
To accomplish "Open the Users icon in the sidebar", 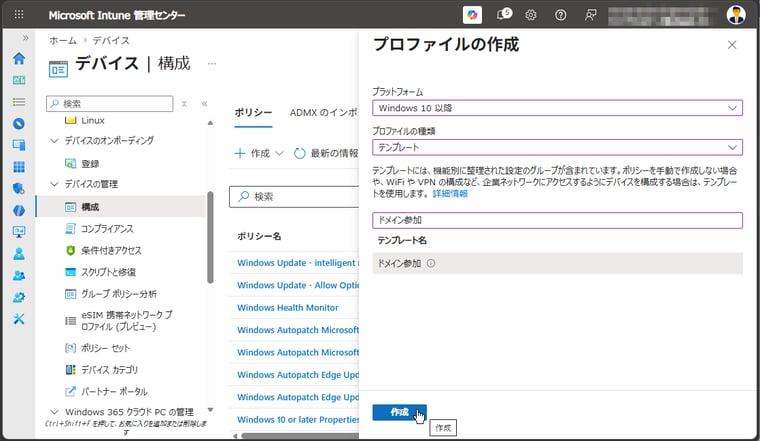I will click(19, 254).
